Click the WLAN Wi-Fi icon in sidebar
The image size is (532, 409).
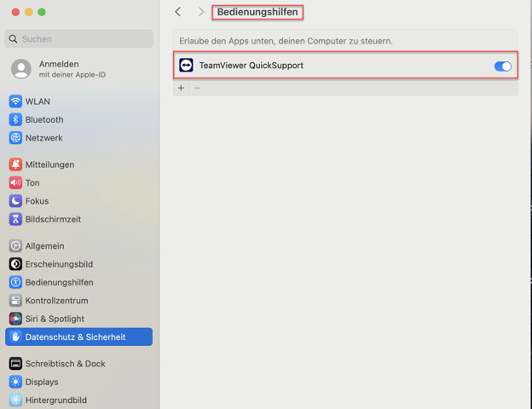click(x=15, y=101)
